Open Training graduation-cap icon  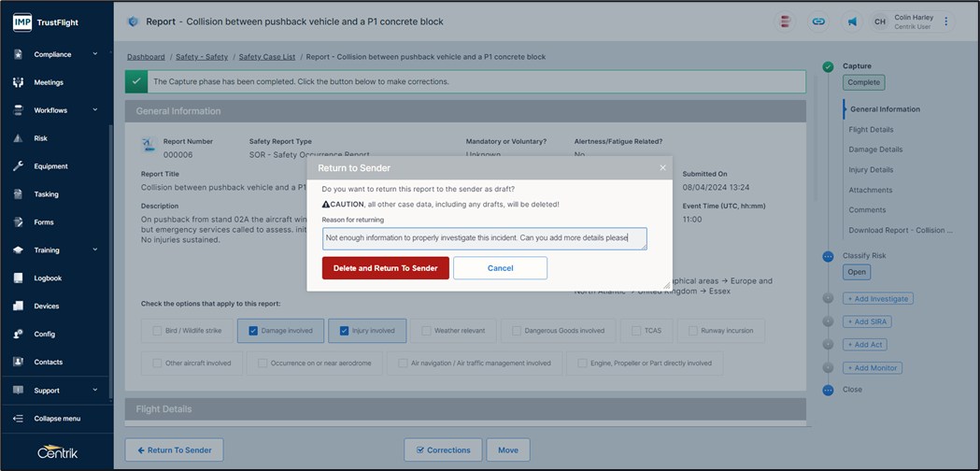(x=19, y=250)
